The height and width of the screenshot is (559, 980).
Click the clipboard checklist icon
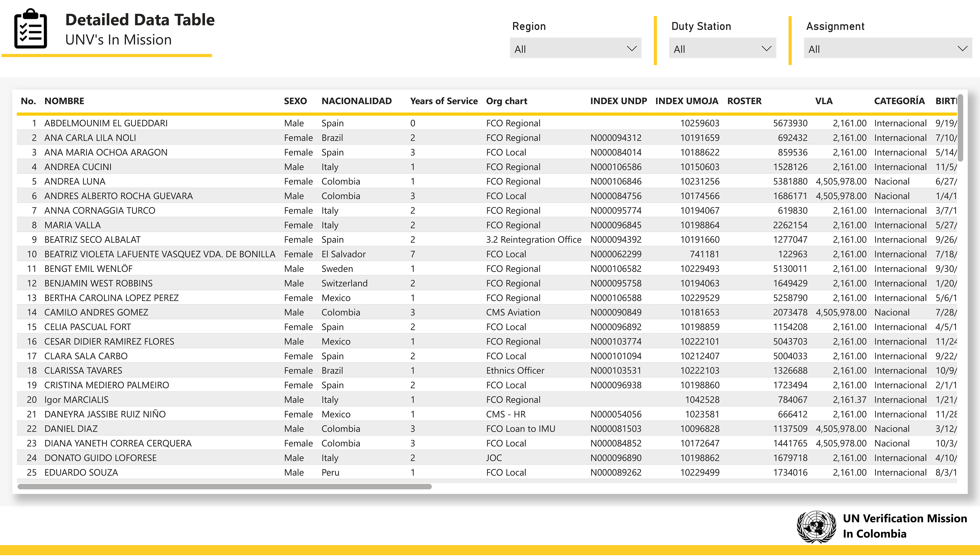30,29
